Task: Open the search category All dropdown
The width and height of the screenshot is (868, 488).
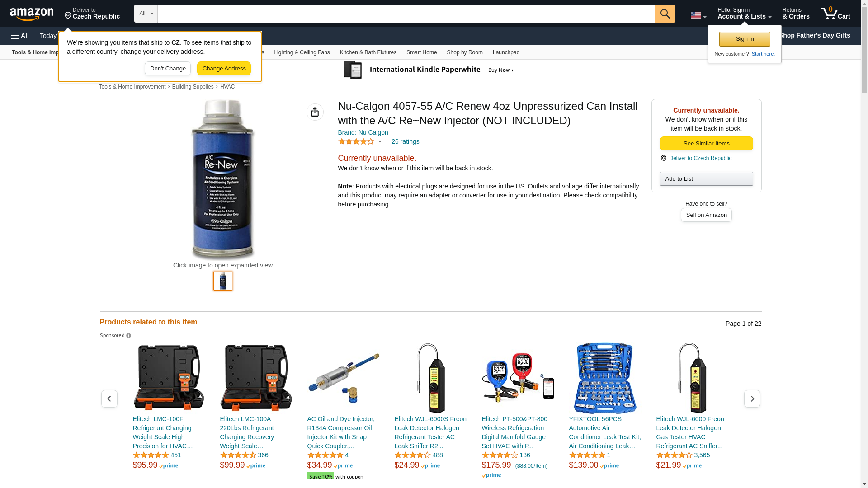Action: pos(146,14)
